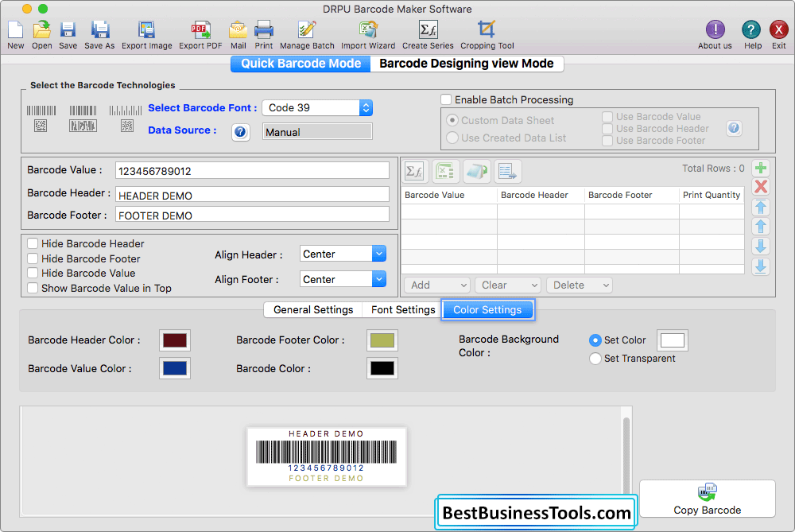
Task: Open the Align Header dropdown
Action: (343, 254)
